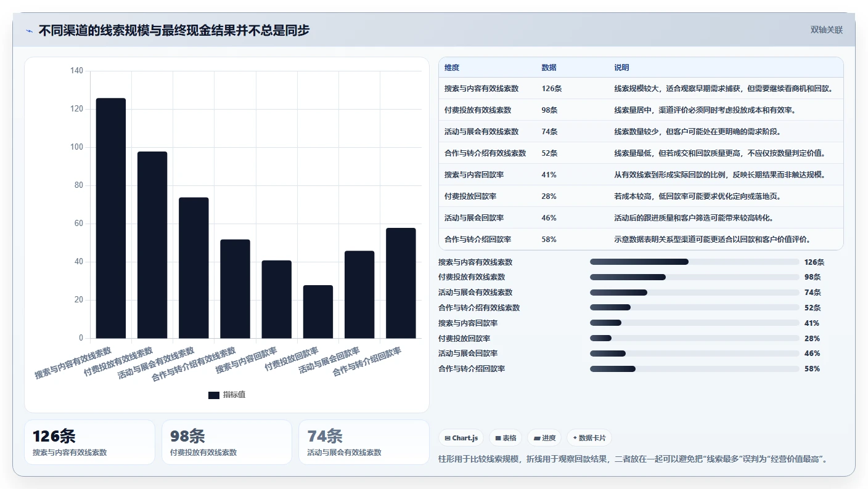This screenshot has height=489, width=868.
Task: Click the 合作与转介绍有效线索数 bar in chart
Action: [x=235, y=289]
